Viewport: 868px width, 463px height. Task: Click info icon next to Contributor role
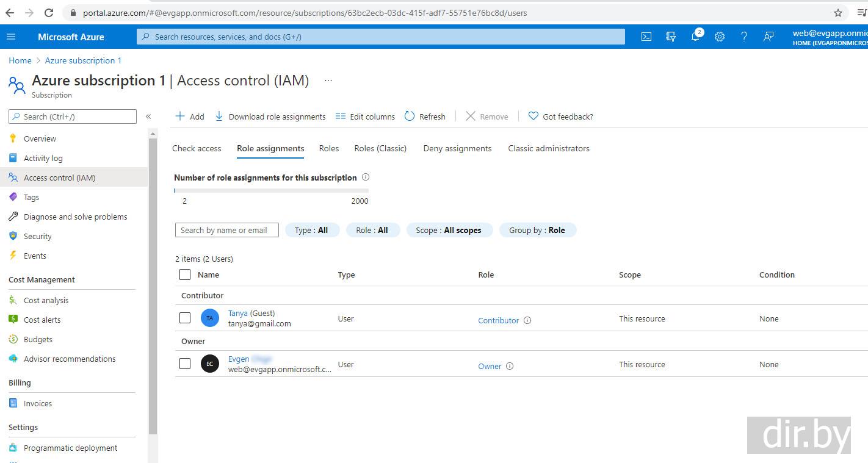[527, 320]
